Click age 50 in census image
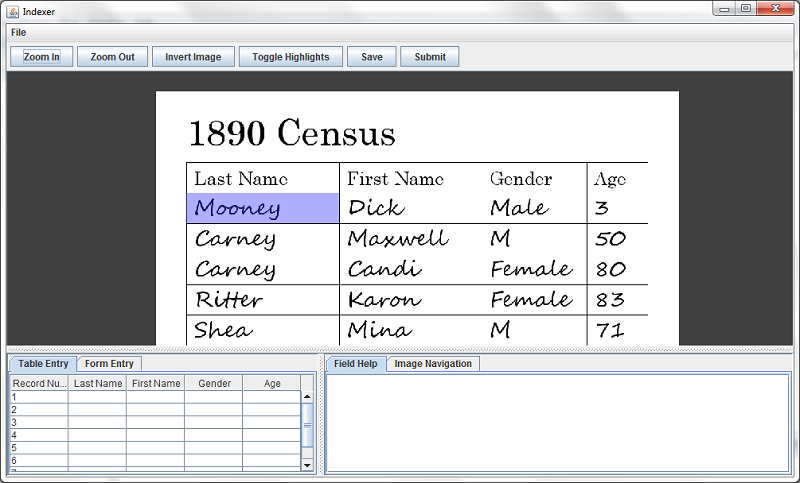800x483 pixels. 611,239
